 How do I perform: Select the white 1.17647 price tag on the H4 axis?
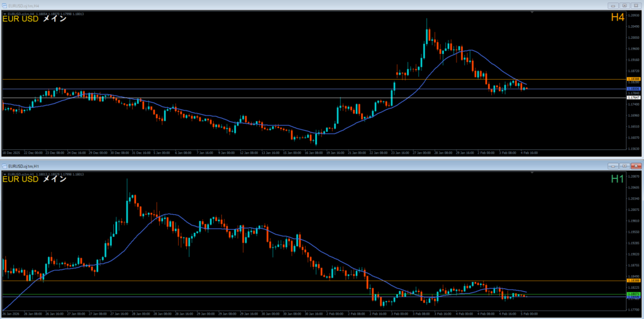[x=633, y=97]
